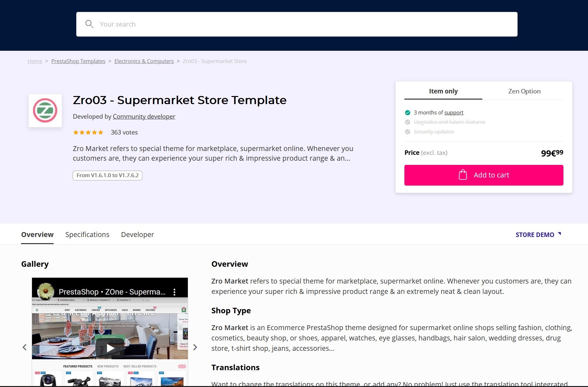Click the 'Upgrades and future features' text

pos(449,122)
